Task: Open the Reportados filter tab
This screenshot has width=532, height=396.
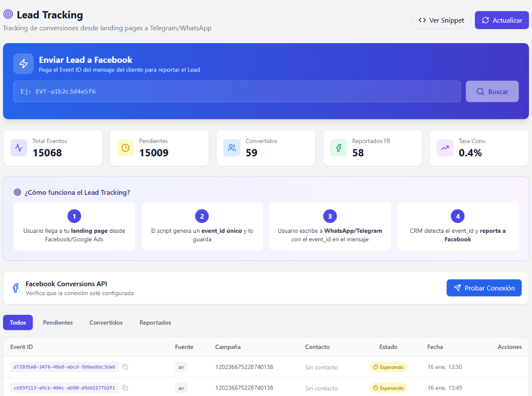Action: tap(155, 322)
